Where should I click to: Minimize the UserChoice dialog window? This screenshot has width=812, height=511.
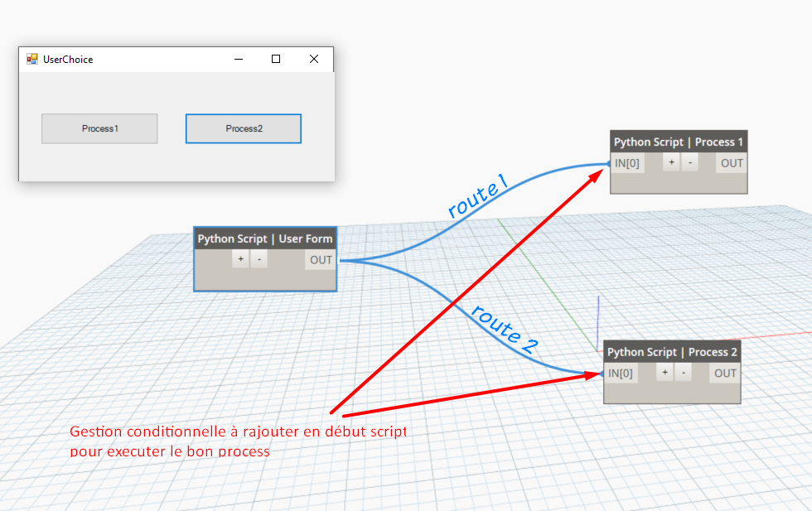(238, 59)
